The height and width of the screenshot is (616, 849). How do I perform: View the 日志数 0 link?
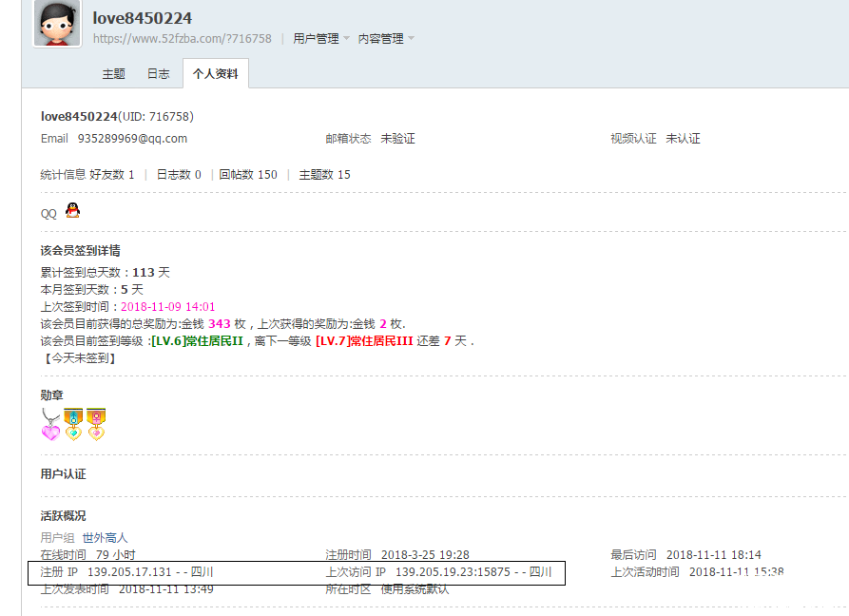point(179,175)
